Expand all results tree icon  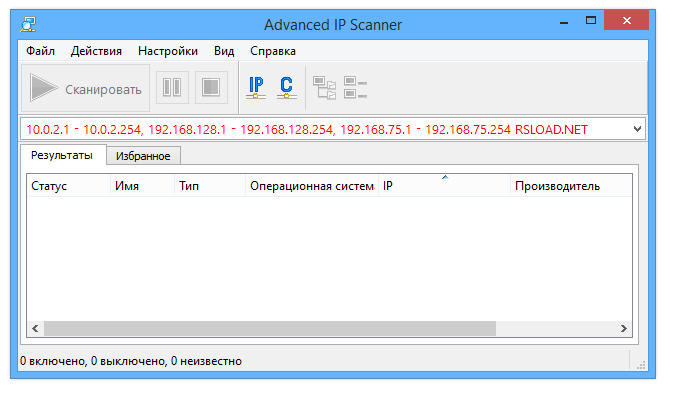pyautogui.click(x=324, y=88)
